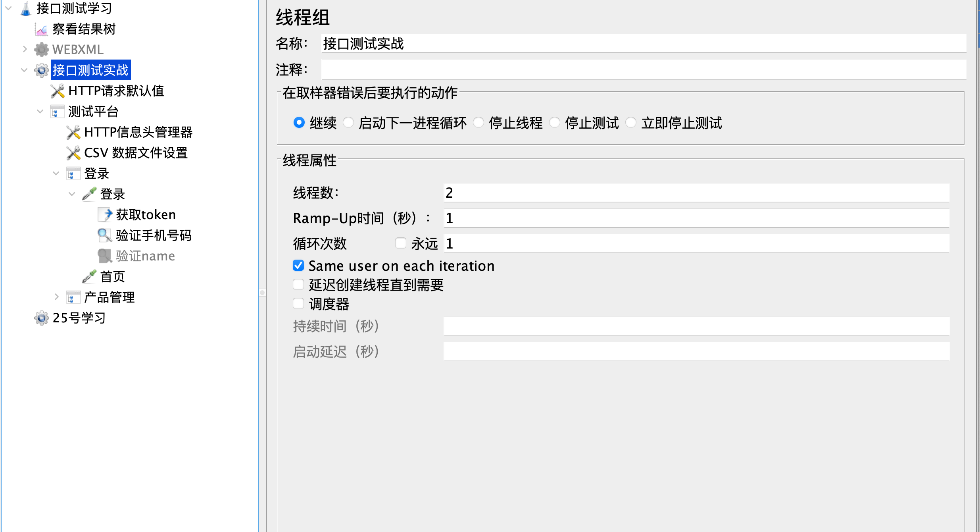Click the 获取token post-processor arrow icon
Viewport: 980px width, 532px height.
[105, 215]
